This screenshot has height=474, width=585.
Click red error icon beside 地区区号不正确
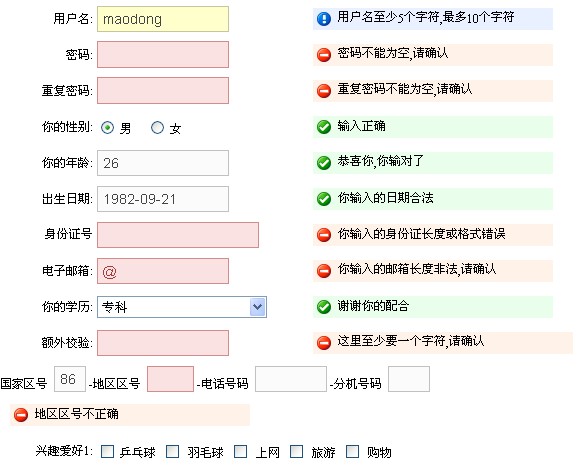pos(21,415)
